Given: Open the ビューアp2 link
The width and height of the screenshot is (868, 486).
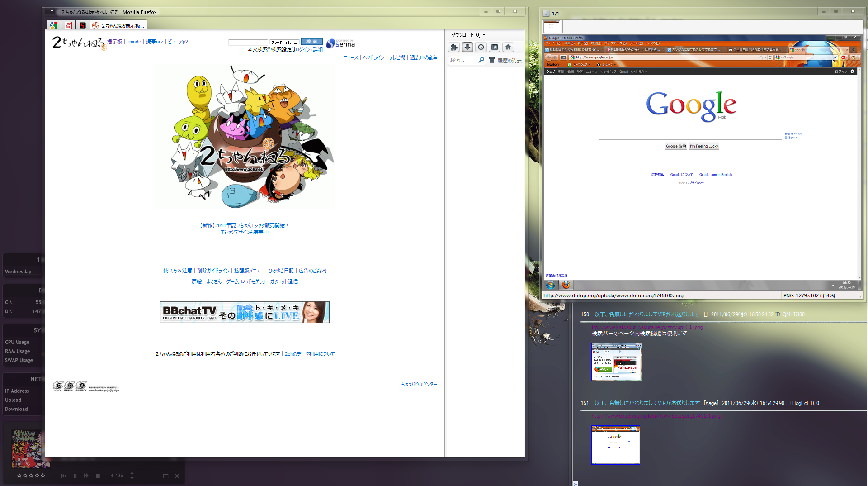Looking at the screenshot, I should pyautogui.click(x=178, y=42).
